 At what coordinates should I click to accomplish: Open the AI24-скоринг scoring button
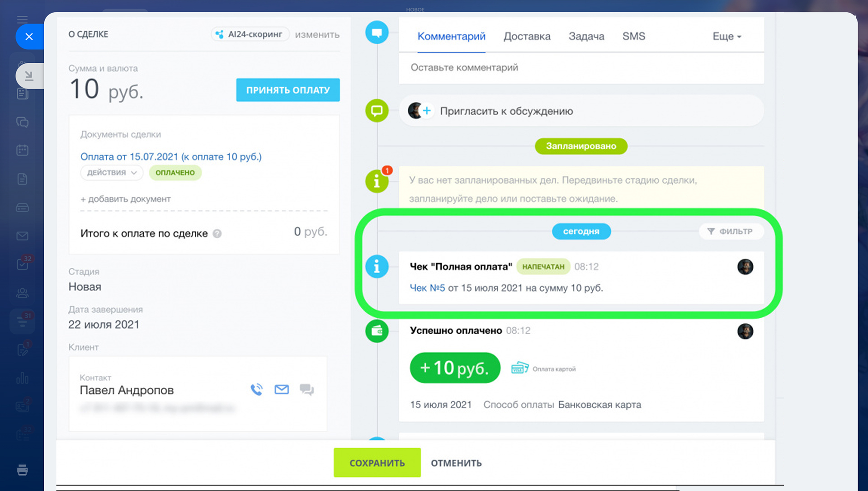250,34
